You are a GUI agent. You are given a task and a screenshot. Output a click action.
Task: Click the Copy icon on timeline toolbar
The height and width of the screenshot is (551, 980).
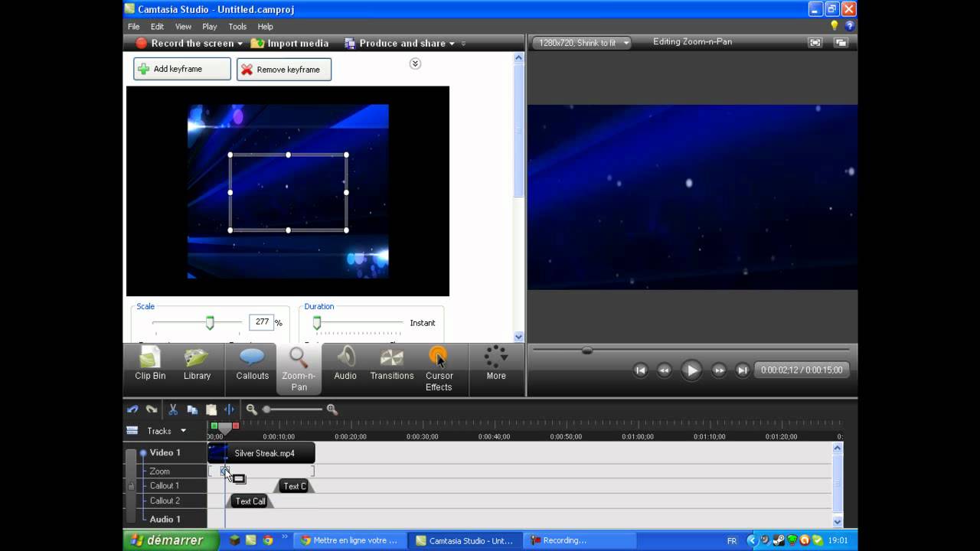[x=192, y=409]
